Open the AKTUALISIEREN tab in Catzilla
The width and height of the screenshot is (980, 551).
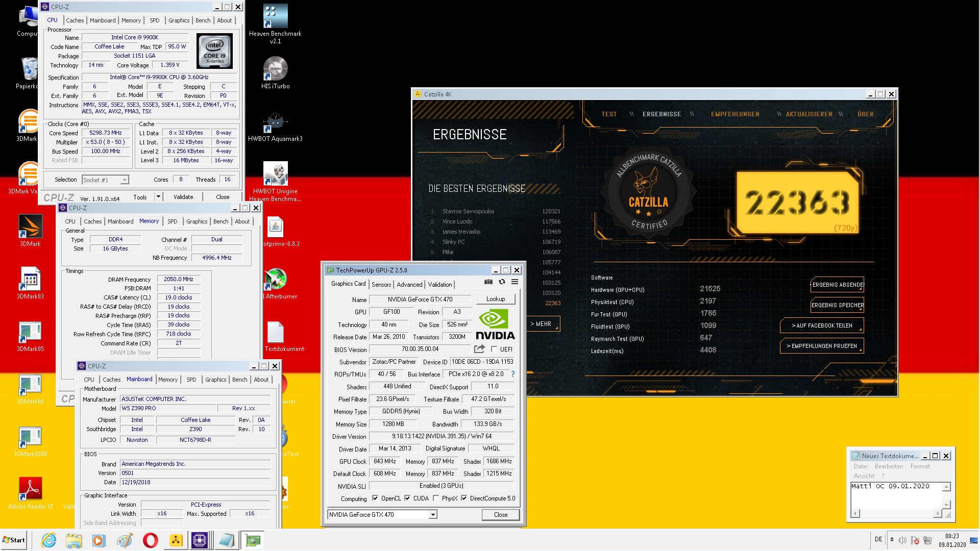tap(809, 114)
